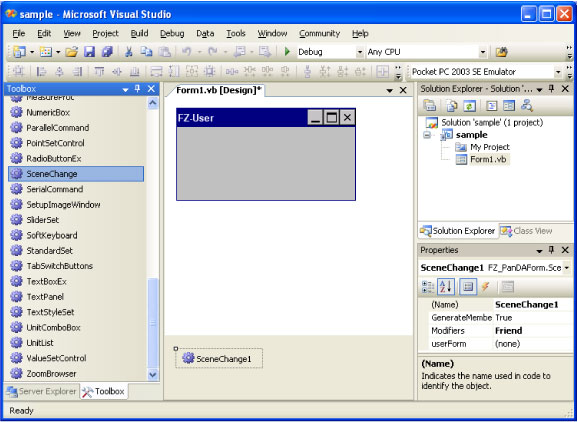Select the Form1.vb [Design] document tab
The image size is (578, 422).
[218, 90]
